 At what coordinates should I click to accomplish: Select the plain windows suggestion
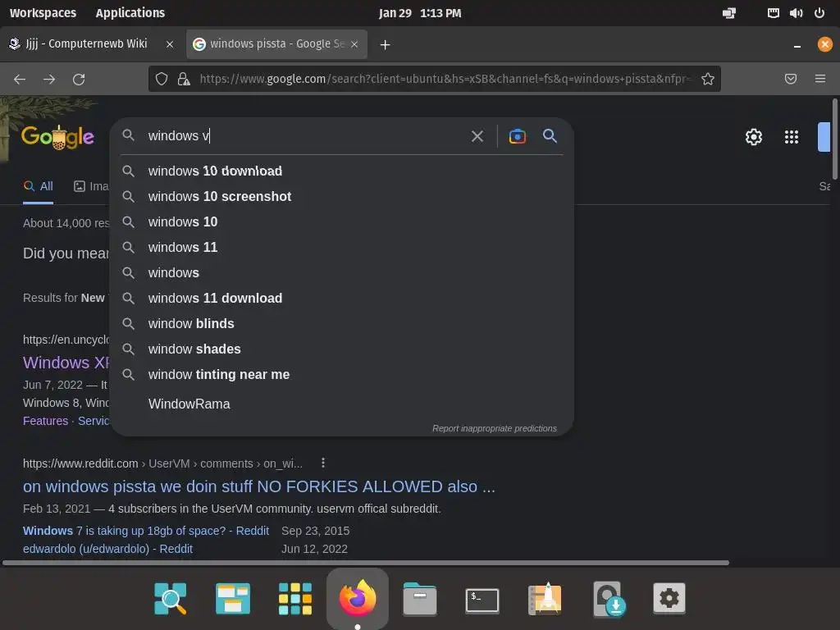[342, 272]
